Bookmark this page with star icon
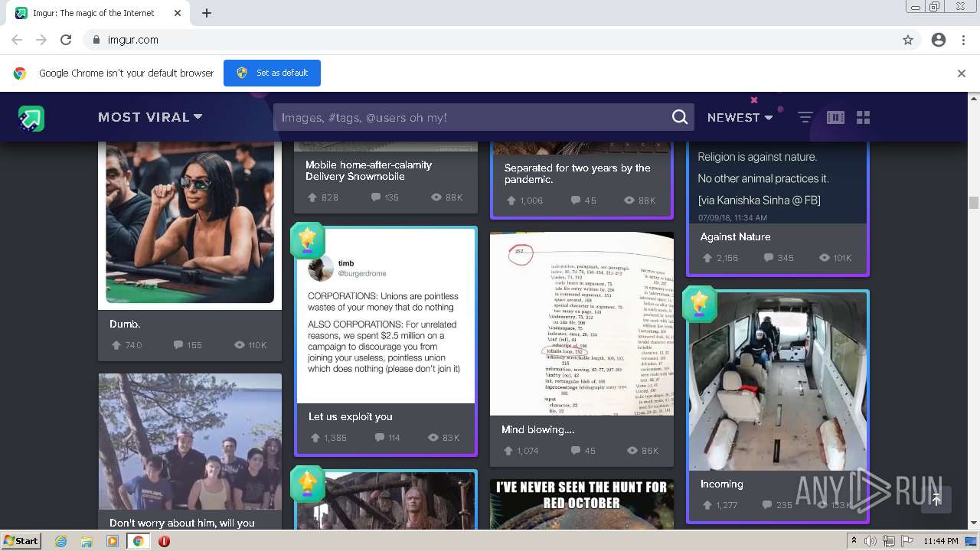The width and height of the screenshot is (980, 551). pos(908,40)
